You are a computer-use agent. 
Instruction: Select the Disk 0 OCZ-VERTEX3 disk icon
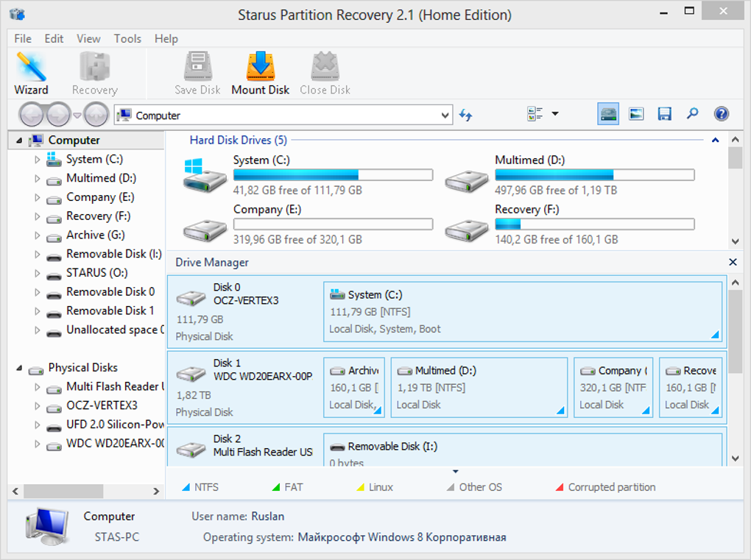191,299
